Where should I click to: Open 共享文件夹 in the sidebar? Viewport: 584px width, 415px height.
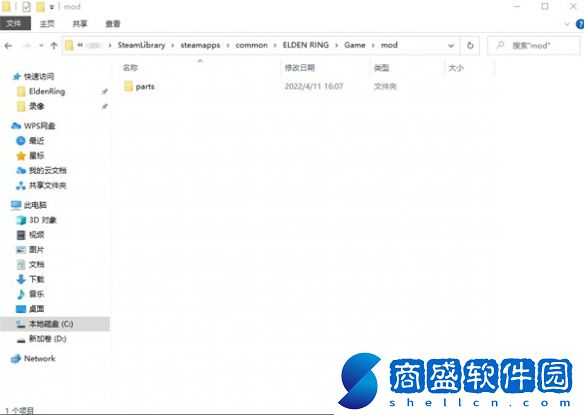pyautogui.click(x=48, y=185)
